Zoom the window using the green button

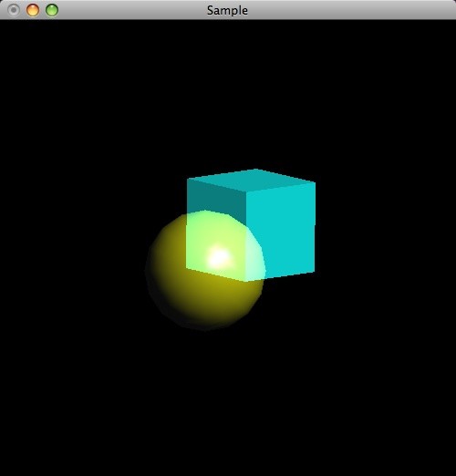52,10
